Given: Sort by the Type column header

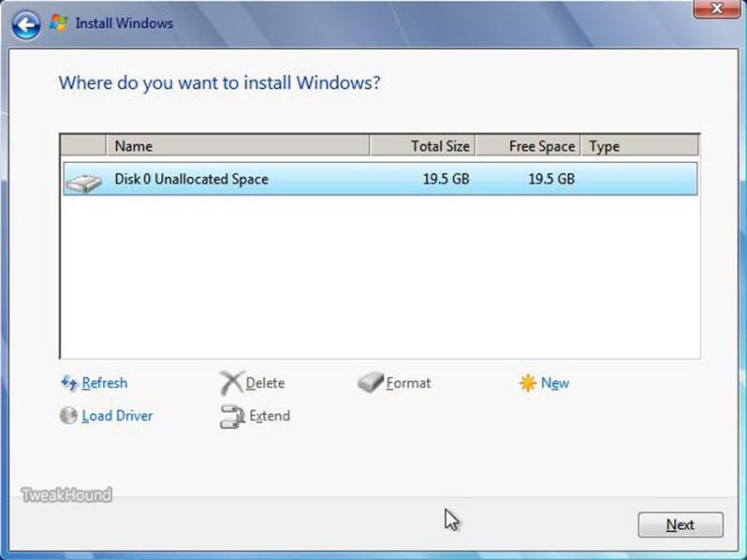Looking at the screenshot, I should 640,146.
